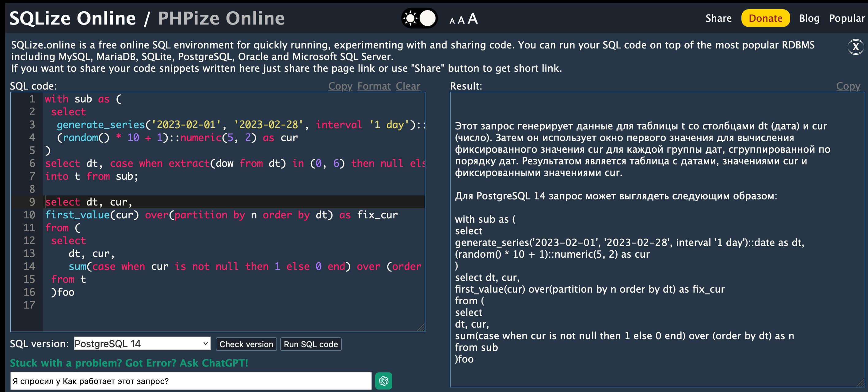Open the SQL version dropdown
Viewport: 868px width, 392px height.
pos(142,344)
